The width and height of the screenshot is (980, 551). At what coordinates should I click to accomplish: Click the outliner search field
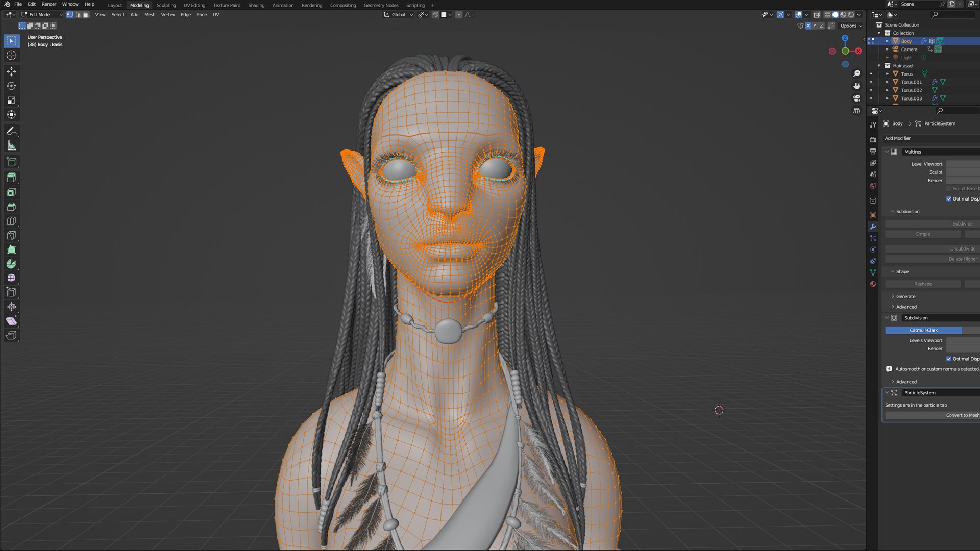click(x=952, y=14)
